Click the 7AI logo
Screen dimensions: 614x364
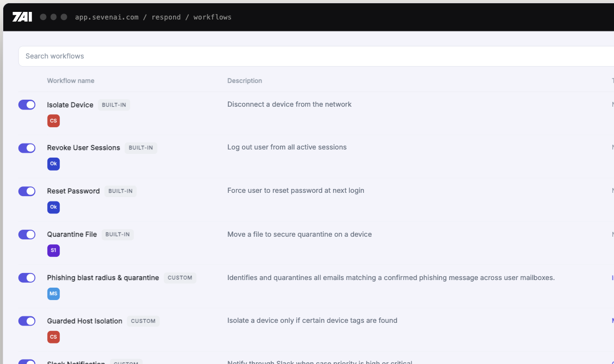point(22,17)
